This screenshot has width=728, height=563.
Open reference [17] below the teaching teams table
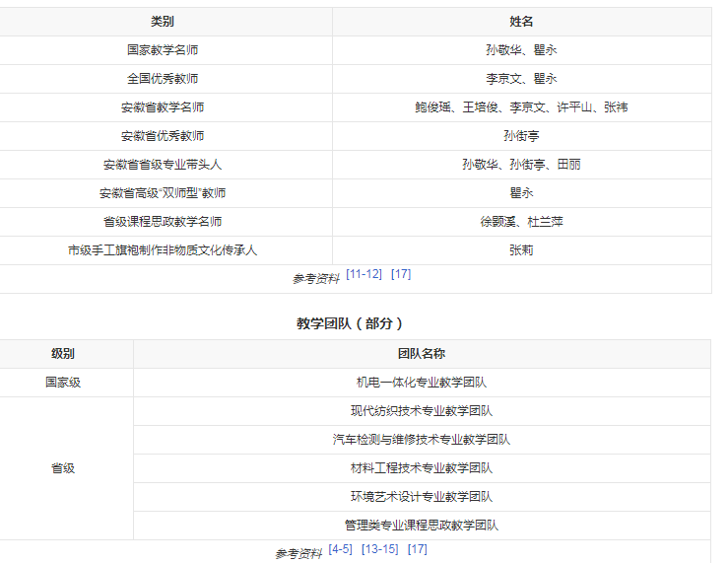tap(417, 549)
